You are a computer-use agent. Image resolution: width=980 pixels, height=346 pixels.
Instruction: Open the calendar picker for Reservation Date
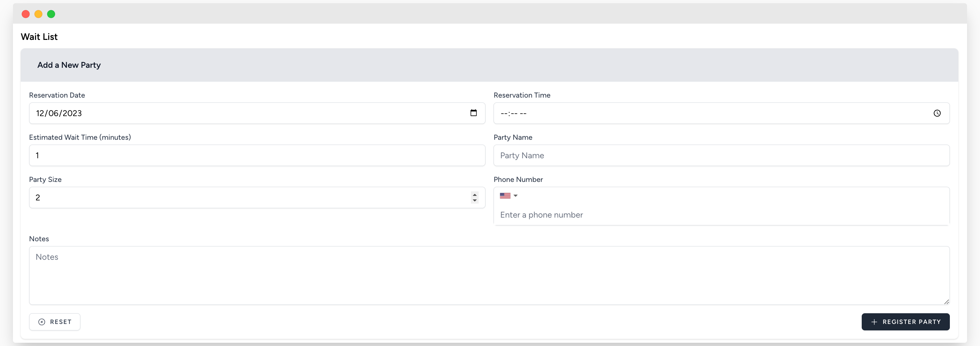coord(474,113)
